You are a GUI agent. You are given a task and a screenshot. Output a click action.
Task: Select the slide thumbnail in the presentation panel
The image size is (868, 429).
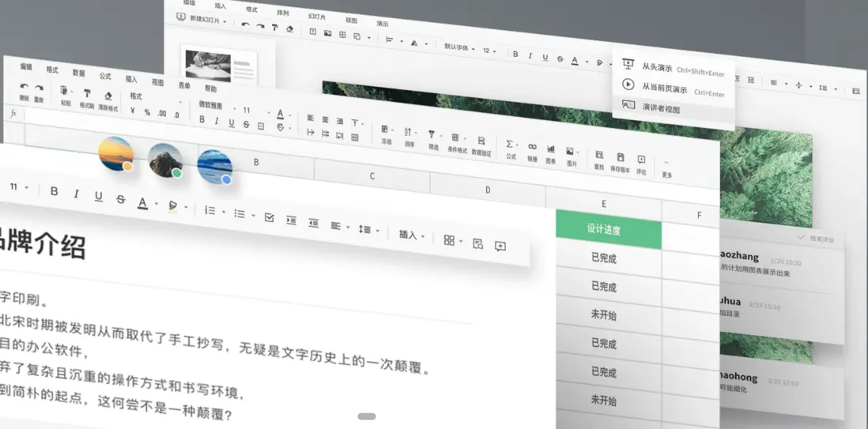tap(221, 66)
